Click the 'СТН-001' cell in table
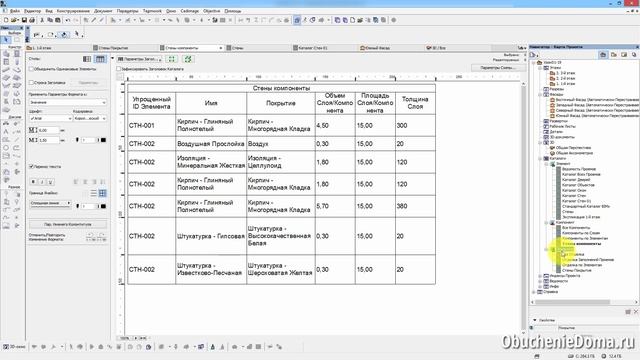640x360 pixels. click(x=151, y=125)
